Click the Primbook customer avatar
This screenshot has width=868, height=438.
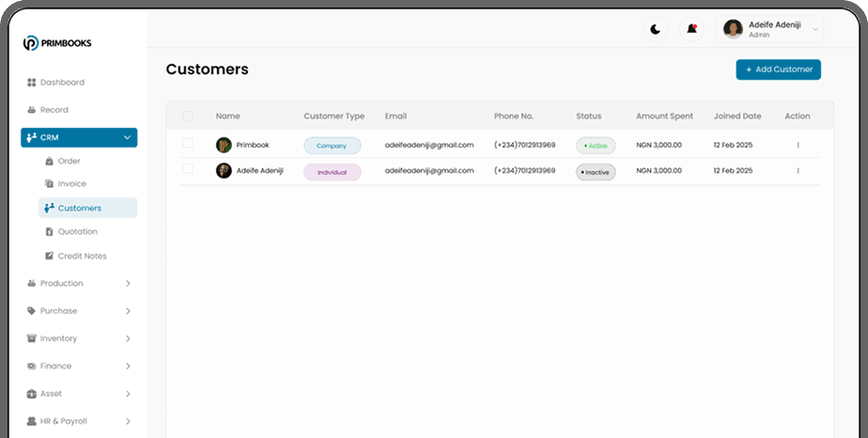(x=224, y=145)
